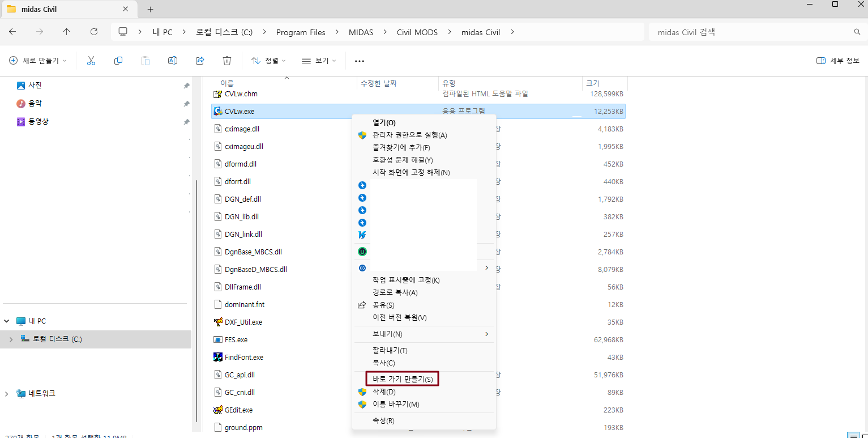Select 이전 버전 복원(V)
This screenshot has height=438, width=868.
point(425,317)
